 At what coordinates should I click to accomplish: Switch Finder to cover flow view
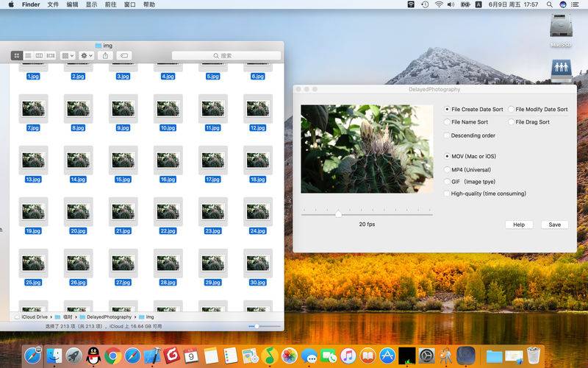click(51, 56)
